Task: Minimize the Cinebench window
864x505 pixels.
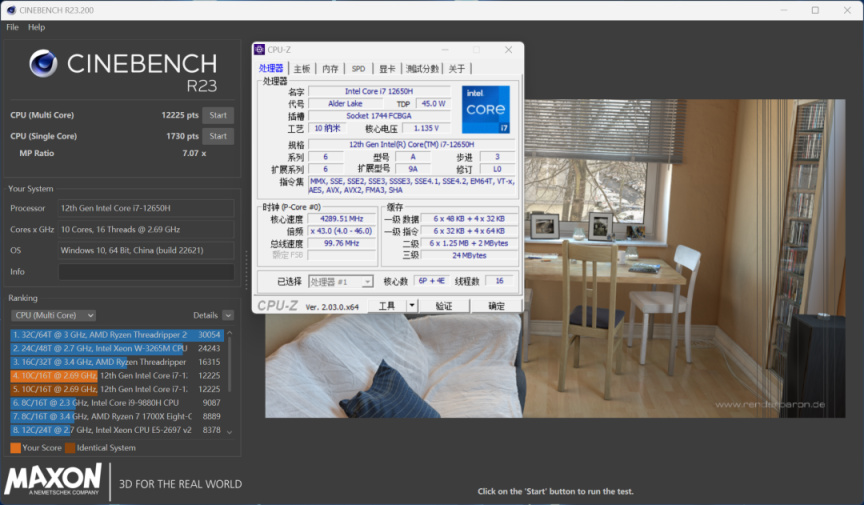Action: tap(784, 10)
